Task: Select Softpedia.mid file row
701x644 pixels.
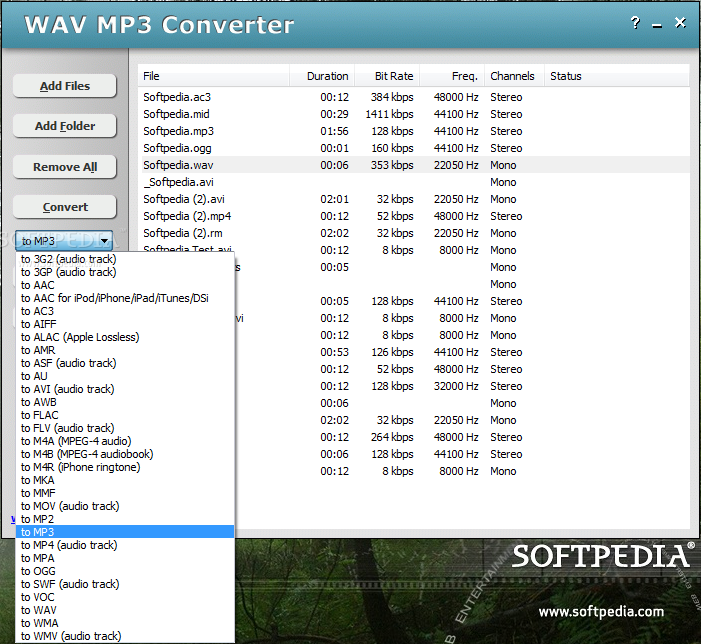Action: (416, 114)
